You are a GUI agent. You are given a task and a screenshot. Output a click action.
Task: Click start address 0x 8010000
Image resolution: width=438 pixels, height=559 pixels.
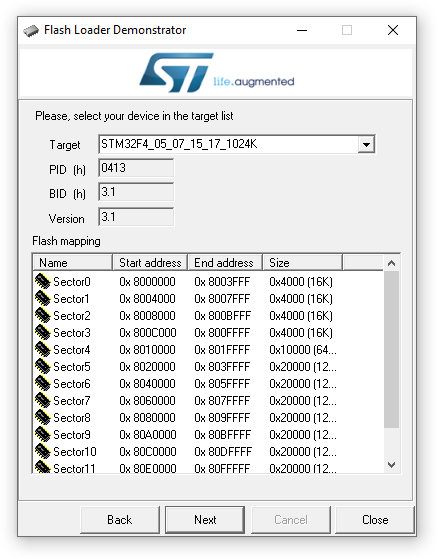click(x=147, y=350)
